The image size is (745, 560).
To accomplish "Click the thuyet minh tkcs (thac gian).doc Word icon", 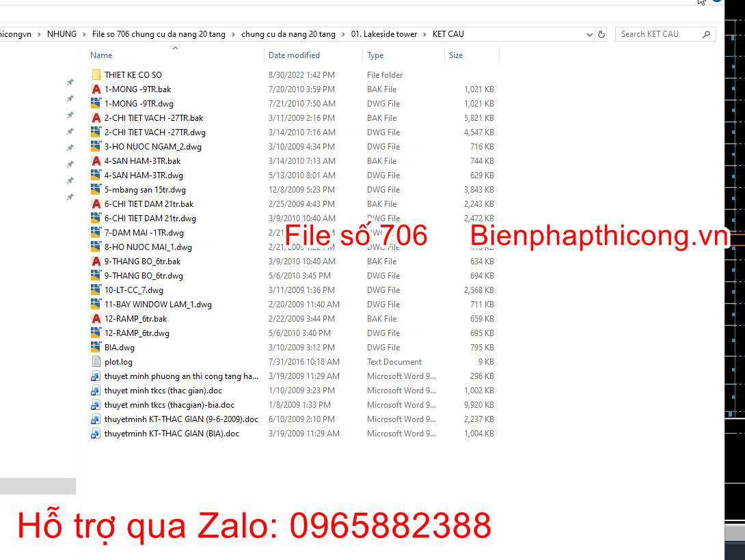I will (x=96, y=391).
